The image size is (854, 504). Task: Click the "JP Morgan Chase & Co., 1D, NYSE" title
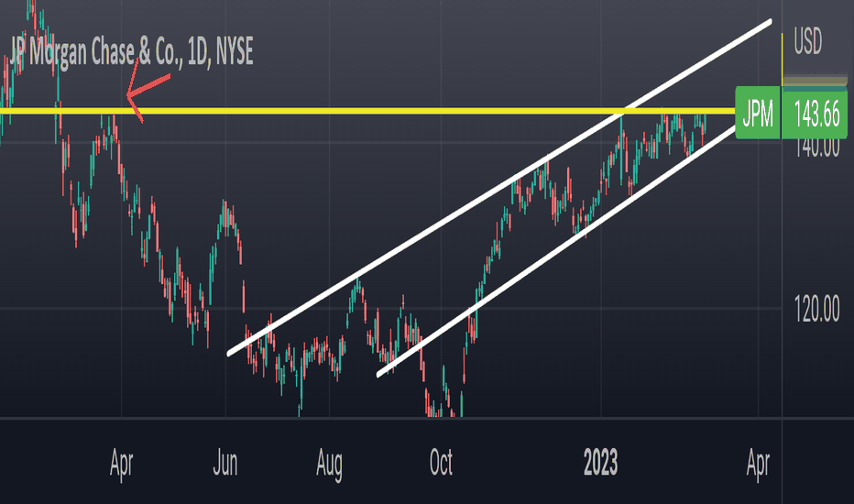coord(131,52)
